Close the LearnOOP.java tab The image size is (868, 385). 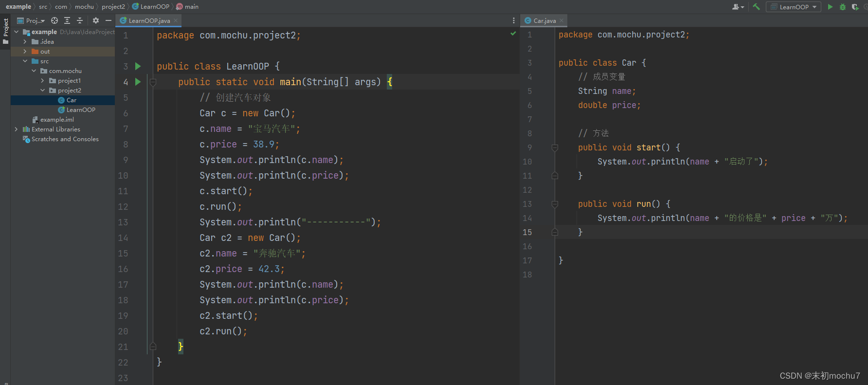point(176,20)
